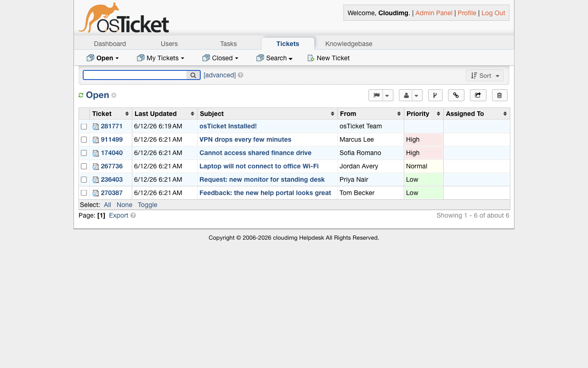This screenshot has height=368, width=588.
Task: Click the osTicket kangaroo logo
Action: tap(124, 18)
